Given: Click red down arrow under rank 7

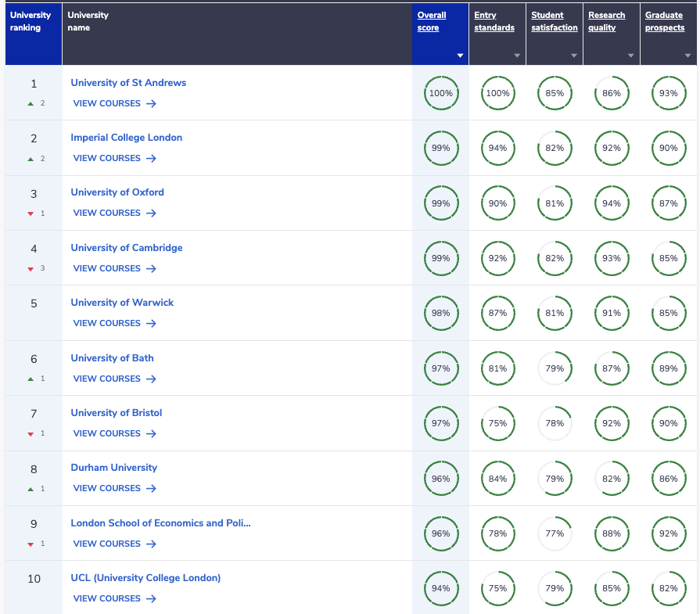Looking at the screenshot, I should tap(31, 434).
